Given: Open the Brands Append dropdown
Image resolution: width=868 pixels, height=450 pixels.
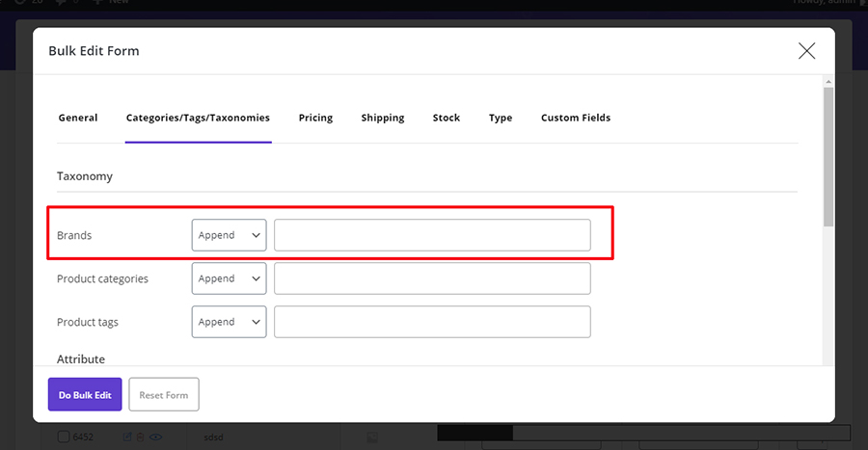Looking at the screenshot, I should (x=230, y=235).
